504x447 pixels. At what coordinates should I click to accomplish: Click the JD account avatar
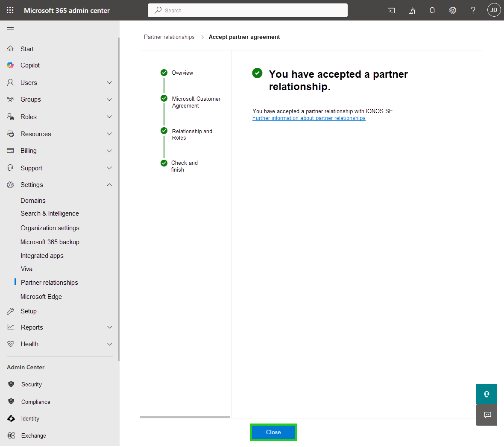(x=494, y=10)
